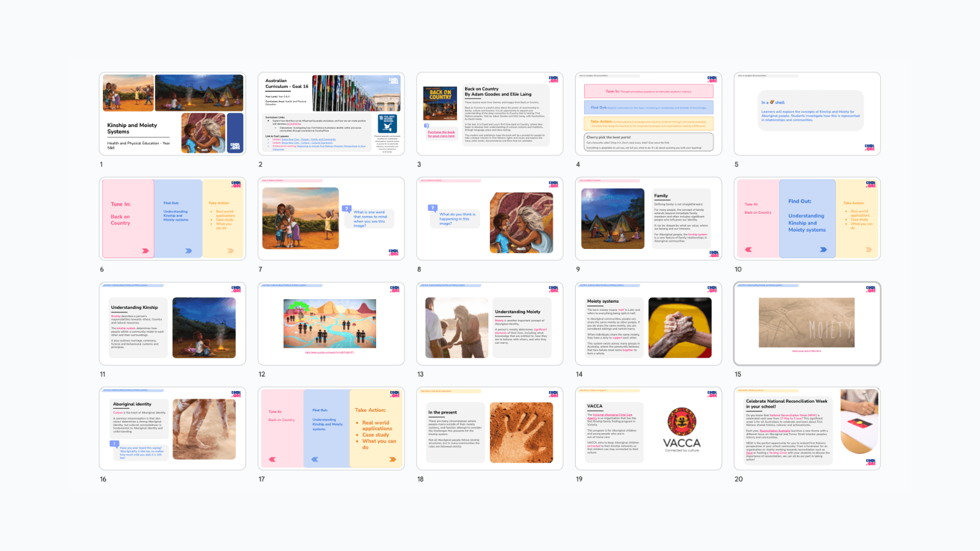Select slide 14 Moiety systems thumbnail
The height and width of the screenshot is (551, 980).
pos(648,324)
